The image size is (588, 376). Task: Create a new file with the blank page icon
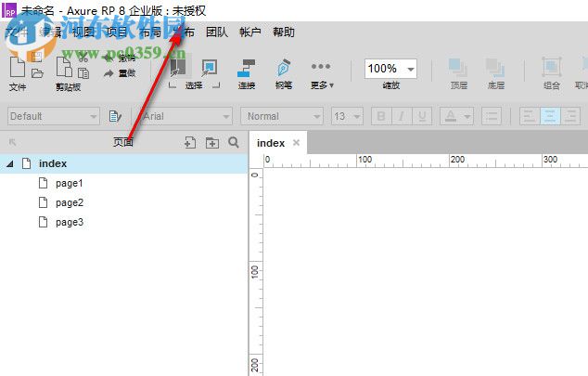(x=18, y=68)
